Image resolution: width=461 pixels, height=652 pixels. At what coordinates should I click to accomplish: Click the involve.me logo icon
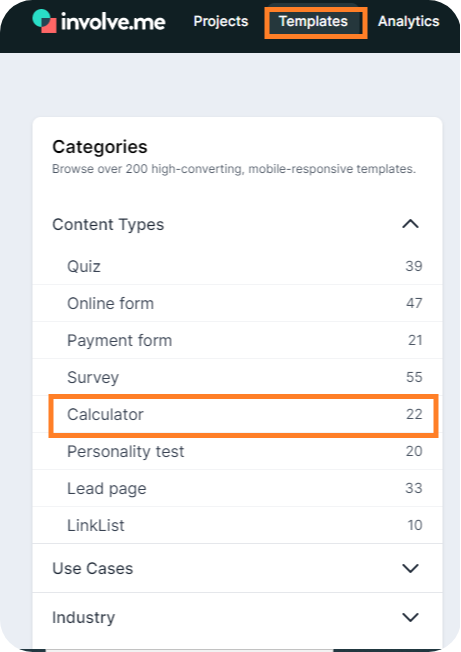tap(44, 21)
